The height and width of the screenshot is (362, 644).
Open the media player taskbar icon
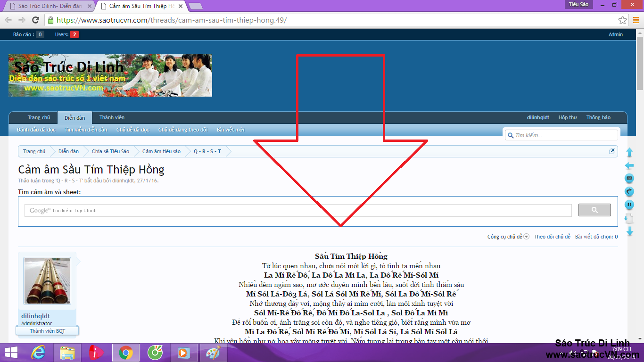[x=184, y=353]
